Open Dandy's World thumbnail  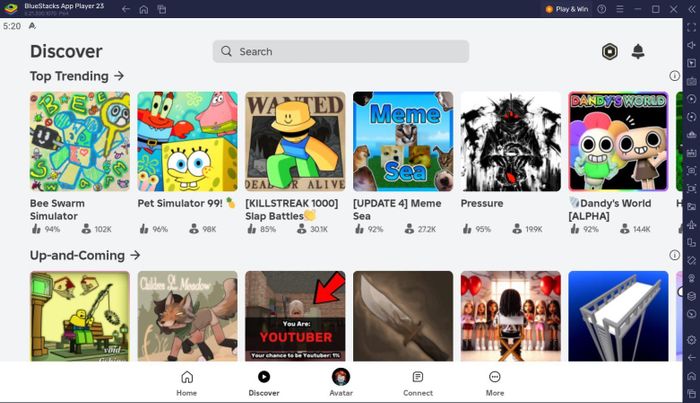coord(618,141)
